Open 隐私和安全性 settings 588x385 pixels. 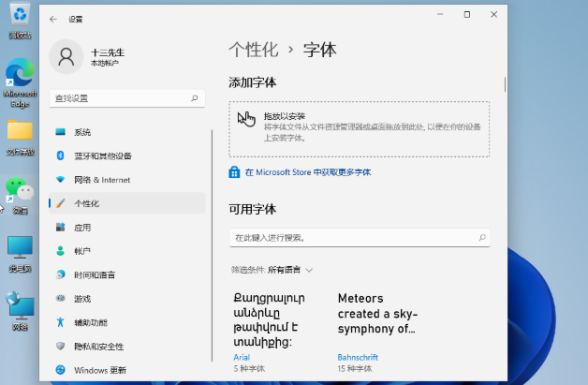(x=97, y=346)
